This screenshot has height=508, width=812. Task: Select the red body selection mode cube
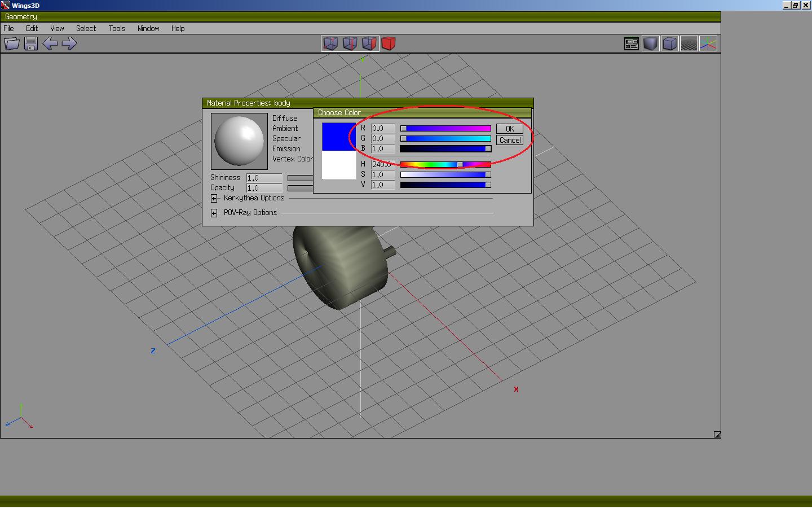pyautogui.click(x=389, y=43)
